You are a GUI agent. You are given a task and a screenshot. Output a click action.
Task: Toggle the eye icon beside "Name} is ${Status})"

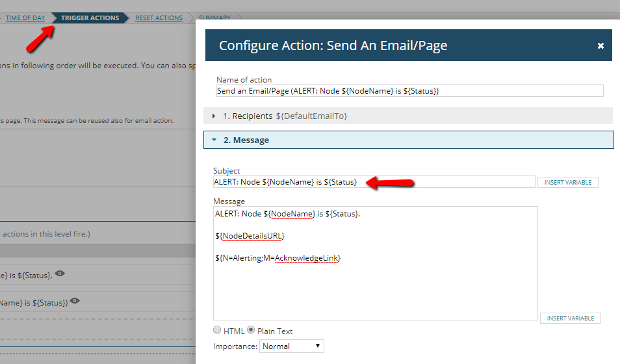click(75, 301)
